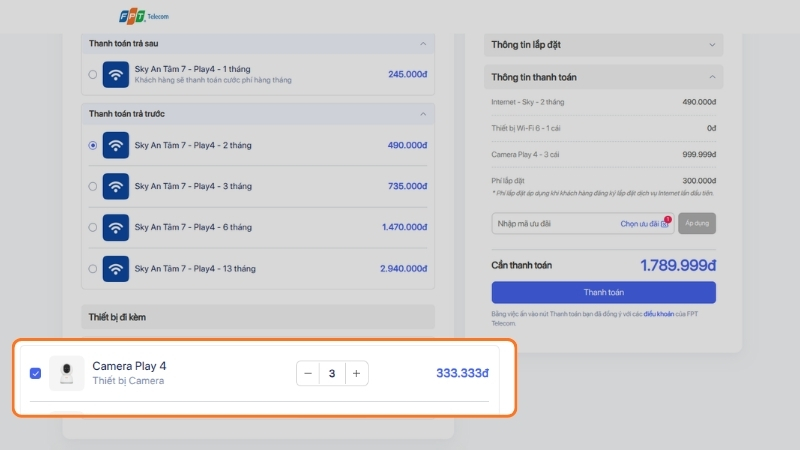Screen dimensions: 800x450
Task: Click the 999.999đ camera subtotal
Action: coord(699,155)
